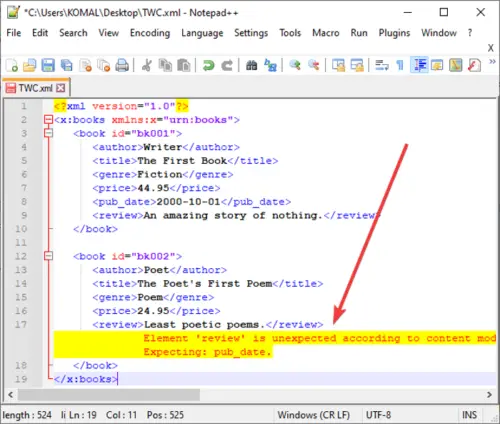Viewport: 500px width, 424px height.
Task: Open the Language menu
Action: pyautogui.click(x=202, y=33)
